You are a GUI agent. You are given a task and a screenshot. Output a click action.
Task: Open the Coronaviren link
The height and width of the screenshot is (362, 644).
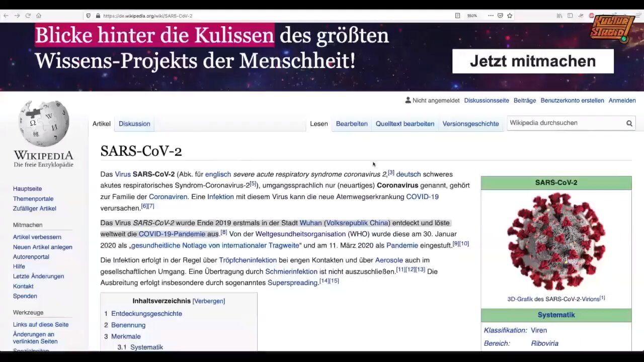pos(168,197)
